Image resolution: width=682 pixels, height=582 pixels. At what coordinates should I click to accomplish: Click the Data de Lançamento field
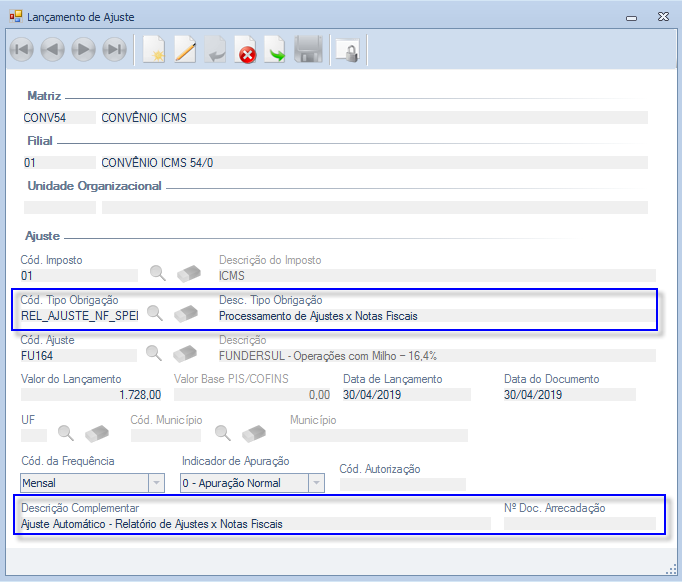(x=416, y=395)
